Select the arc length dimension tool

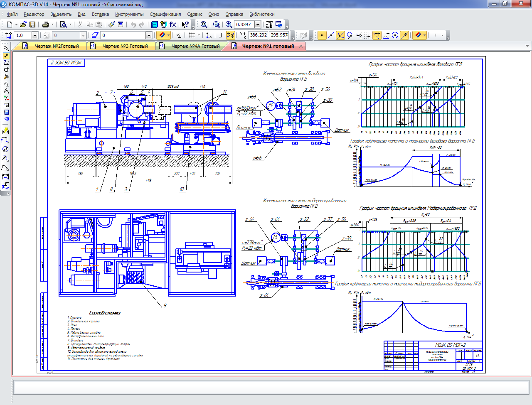6,177
